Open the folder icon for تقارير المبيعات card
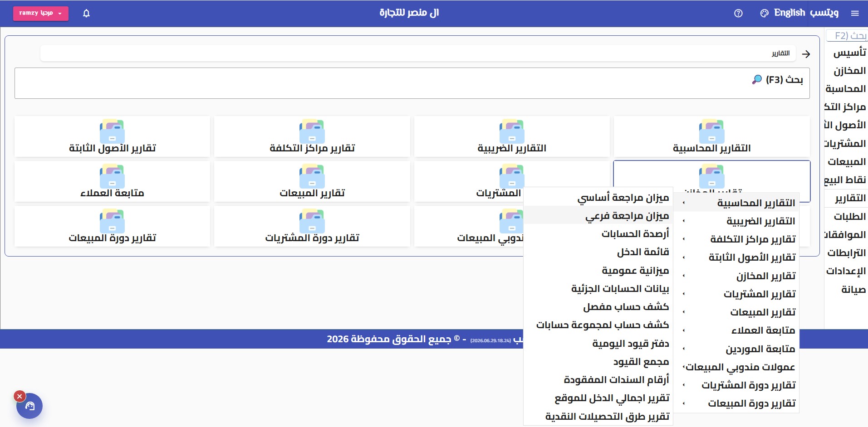 [x=312, y=176]
